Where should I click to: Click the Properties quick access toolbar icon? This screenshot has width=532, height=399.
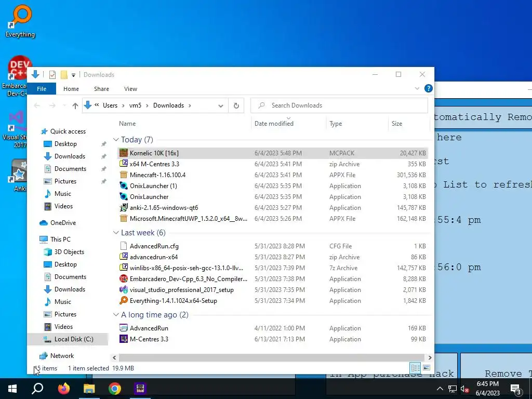(52, 75)
